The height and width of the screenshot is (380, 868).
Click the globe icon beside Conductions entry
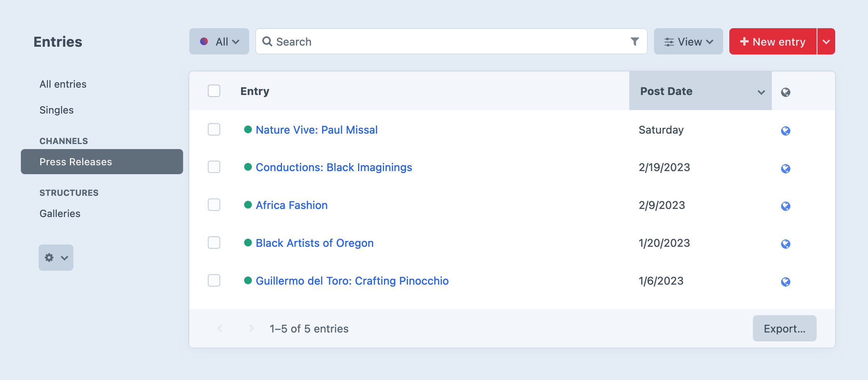[x=785, y=168]
